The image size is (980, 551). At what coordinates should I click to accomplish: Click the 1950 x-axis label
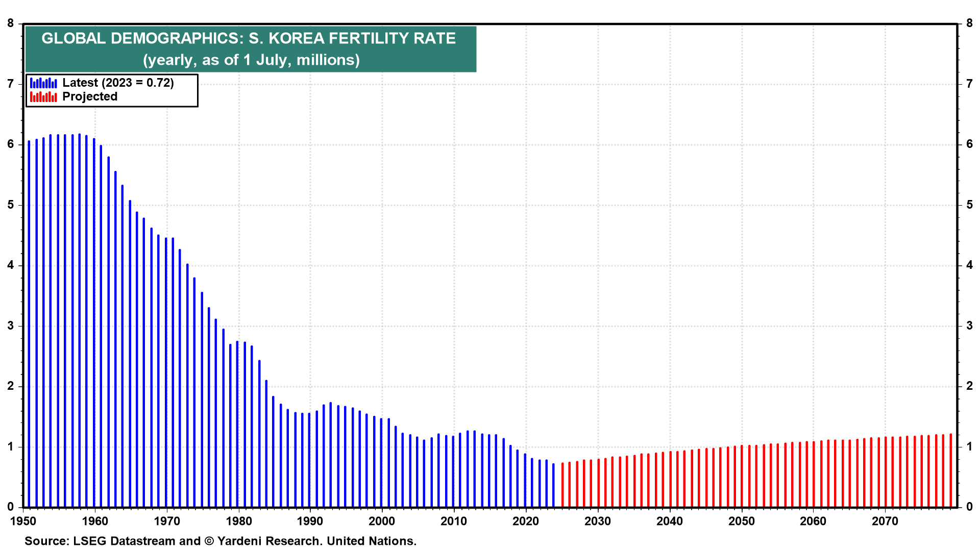(23, 521)
